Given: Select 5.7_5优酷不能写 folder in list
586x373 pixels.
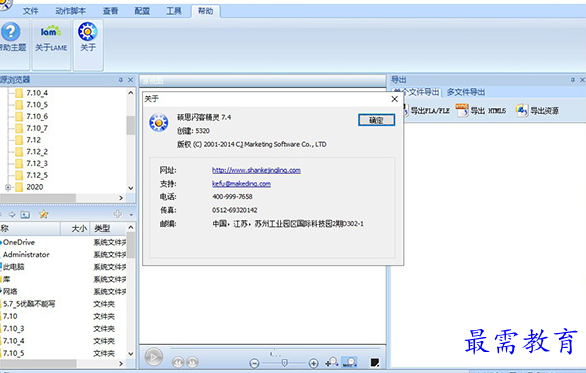Looking at the screenshot, I should (29, 304).
